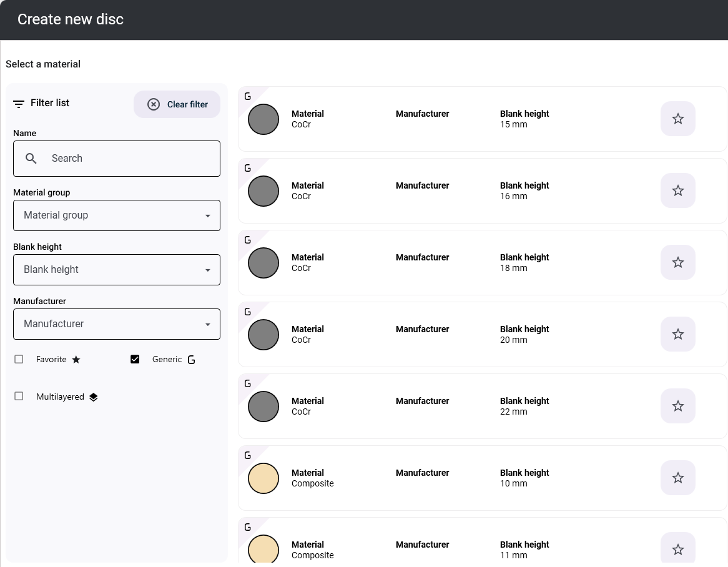Screen dimensions: 728x567
Task: Star the Composite 10 mm material
Action: [x=677, y=478]
